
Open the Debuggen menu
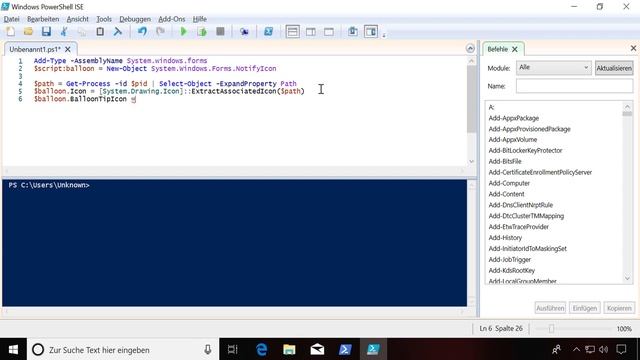click(135, 19)
